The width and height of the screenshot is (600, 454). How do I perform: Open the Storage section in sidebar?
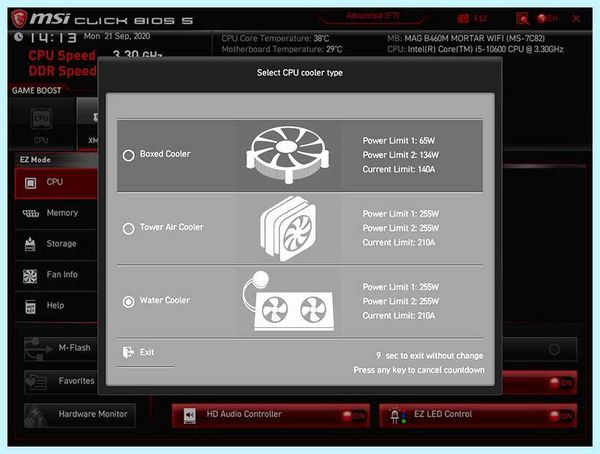(56, 244)
